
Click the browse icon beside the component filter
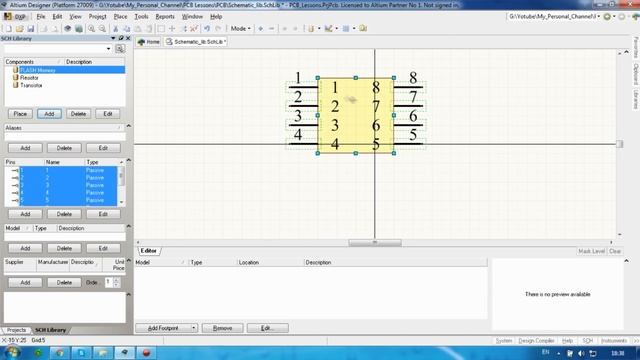tap(120, 49)
